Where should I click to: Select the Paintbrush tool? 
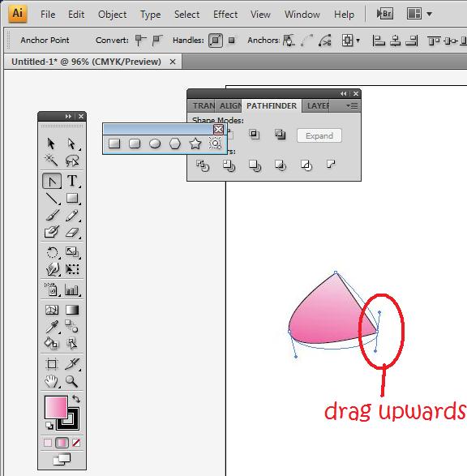52,215
